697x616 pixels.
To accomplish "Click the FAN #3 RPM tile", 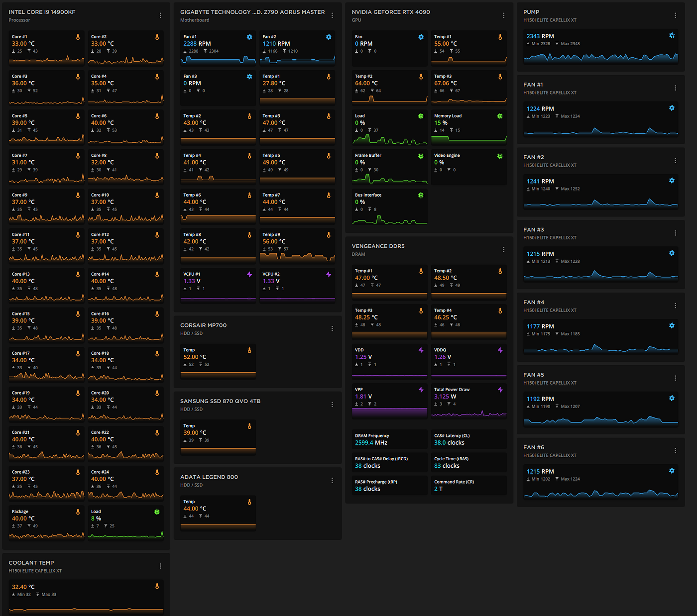I will [601, 264].
